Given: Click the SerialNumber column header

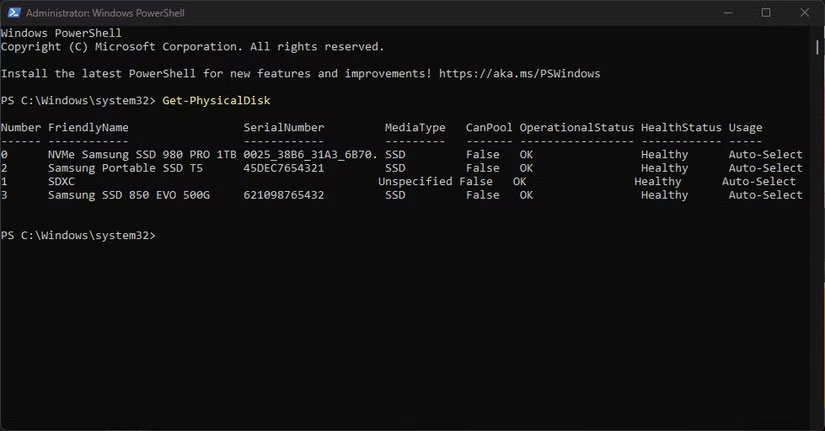Looking at the screenshot, I should pos(284,128).
